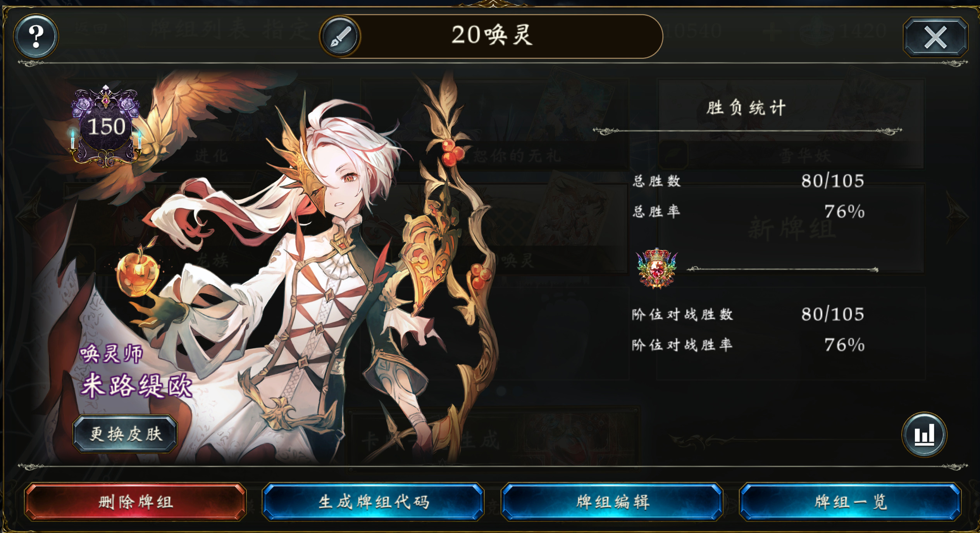Open 牌组编辑 to edit the deck
This screenshot has width=980, height=533.
[612, 502]
